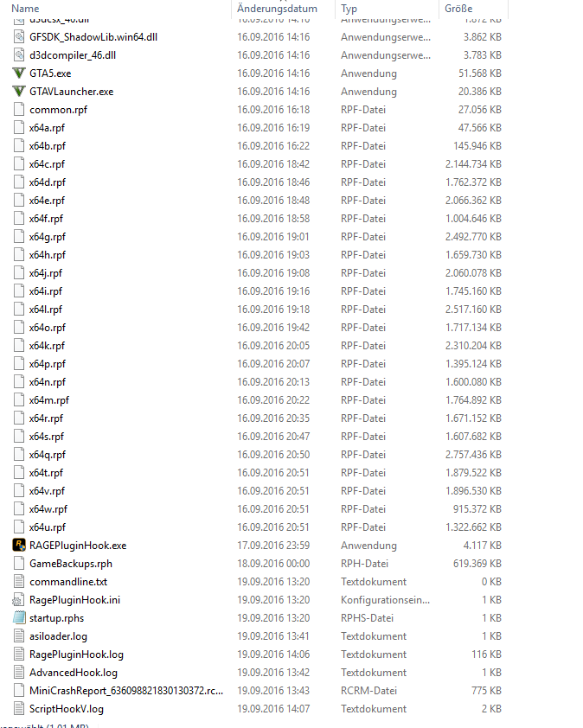Click the d3dcompiler_46.dll file icon
The height and width of the screenshot is (728, 583).
(18, 55)
